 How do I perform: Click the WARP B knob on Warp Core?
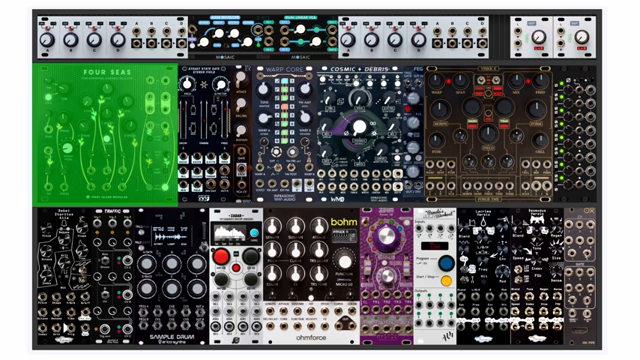pyautogui.click(x=305, y=118)
